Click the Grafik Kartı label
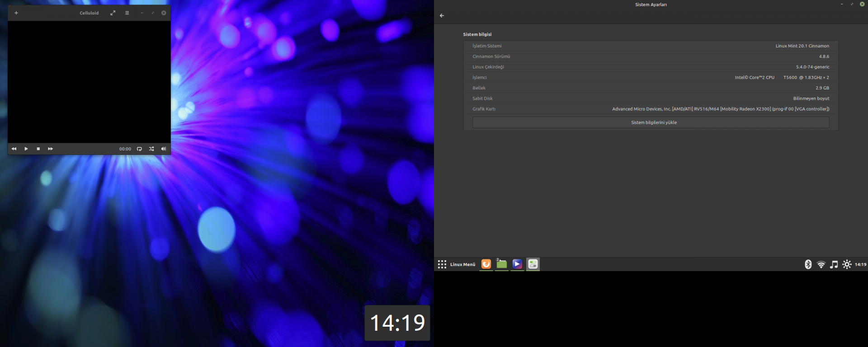 tap(484, 109)
